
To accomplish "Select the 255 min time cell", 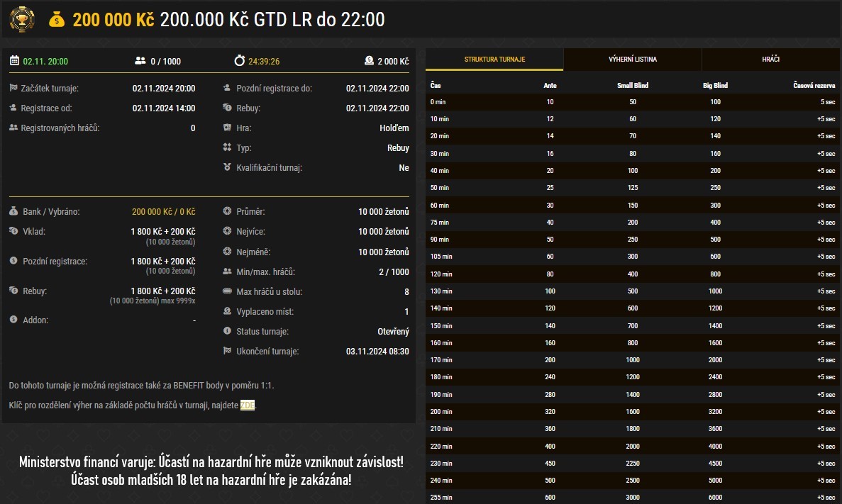I will tap(441, 498).
